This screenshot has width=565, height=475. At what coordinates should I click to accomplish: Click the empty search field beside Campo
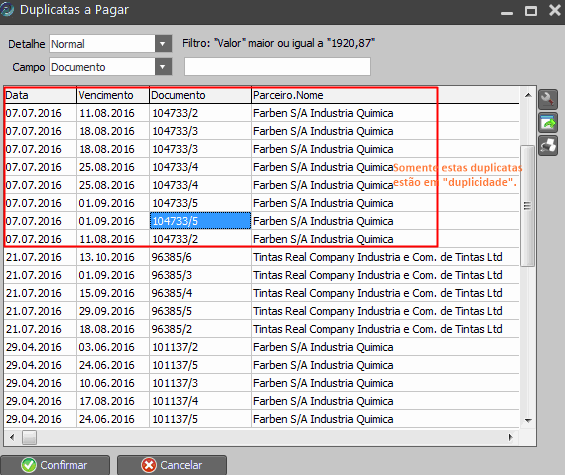[x=277, y=67]
